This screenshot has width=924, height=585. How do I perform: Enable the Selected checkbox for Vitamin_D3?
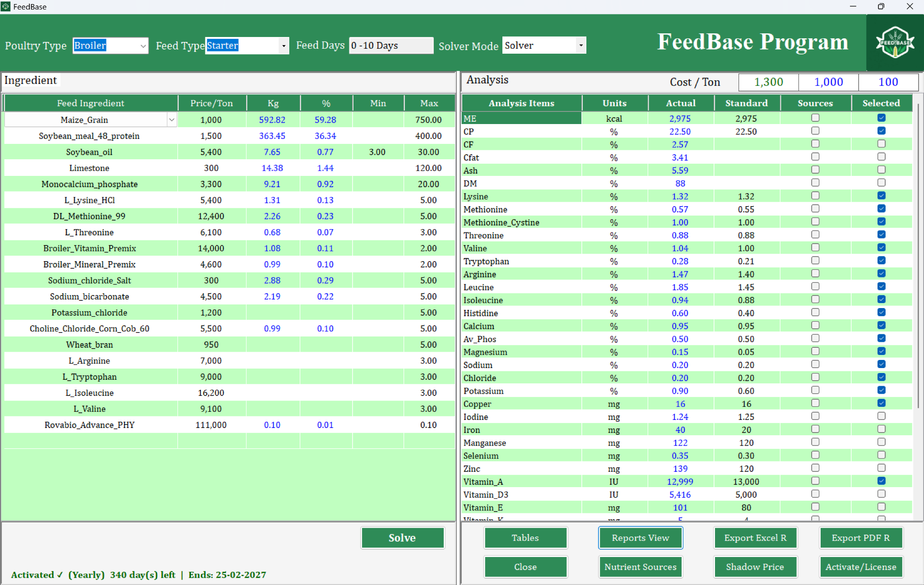click(881, 493)
